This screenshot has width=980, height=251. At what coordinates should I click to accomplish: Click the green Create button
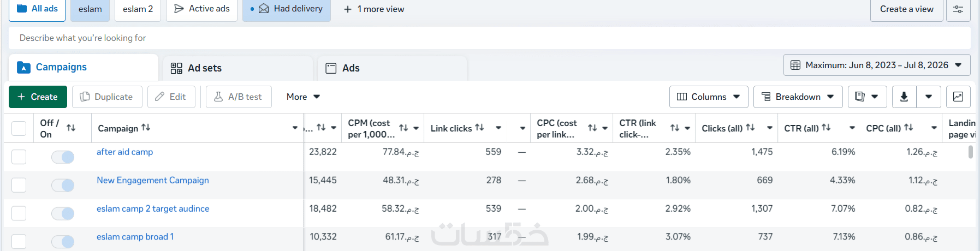pyautogui.click(x=38, y=97)
